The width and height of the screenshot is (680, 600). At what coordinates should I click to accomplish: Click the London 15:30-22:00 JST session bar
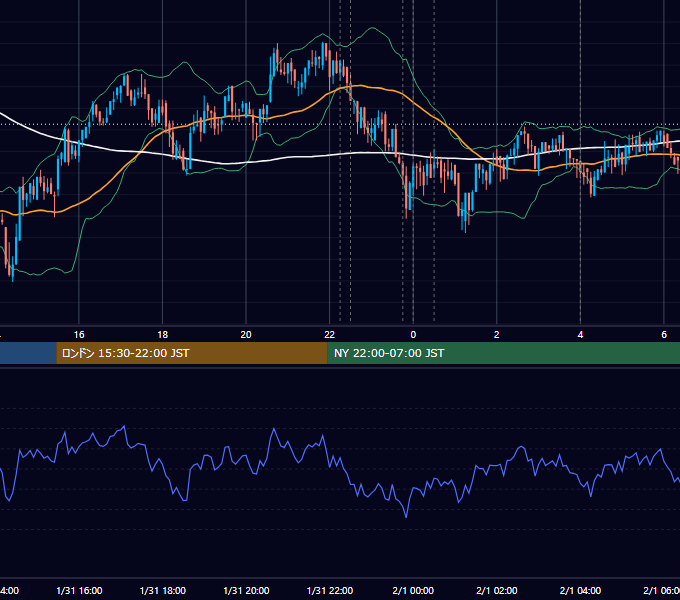tap(192, 353)
